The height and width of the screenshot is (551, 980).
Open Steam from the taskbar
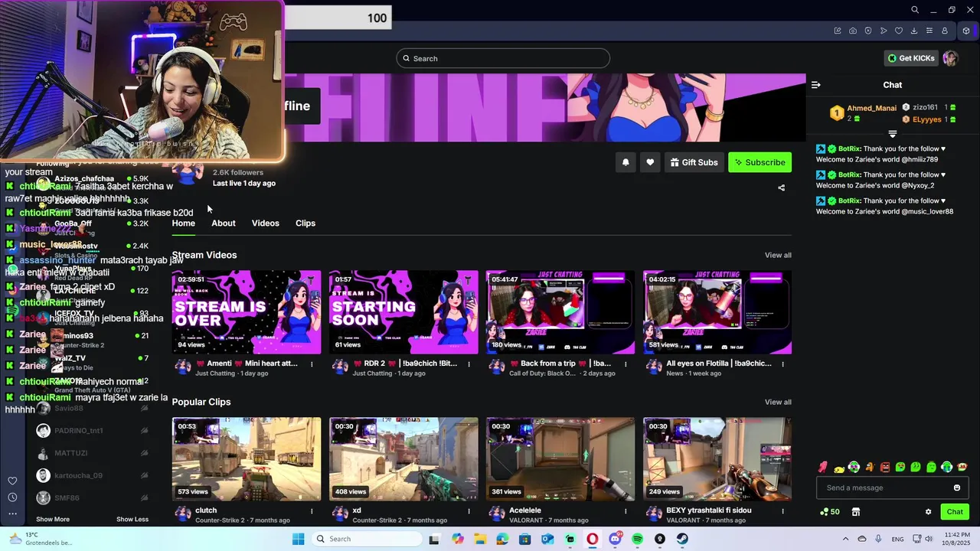(682, 539)
